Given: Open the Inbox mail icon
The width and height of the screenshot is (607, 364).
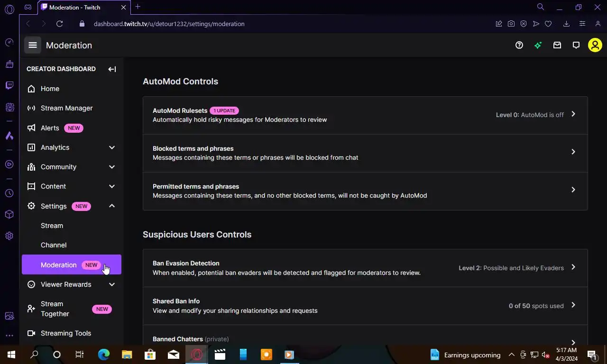Looking at the screenshot, I should (x=557, y=45).
